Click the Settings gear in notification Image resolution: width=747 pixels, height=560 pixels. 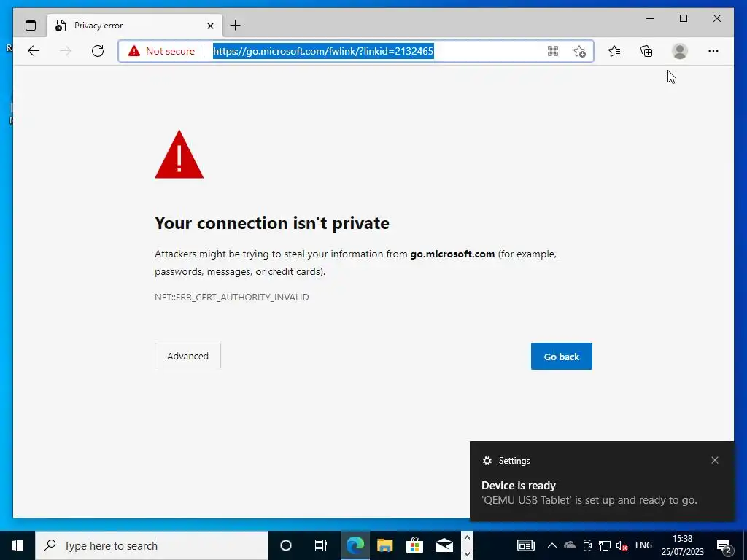click(487, 461)
